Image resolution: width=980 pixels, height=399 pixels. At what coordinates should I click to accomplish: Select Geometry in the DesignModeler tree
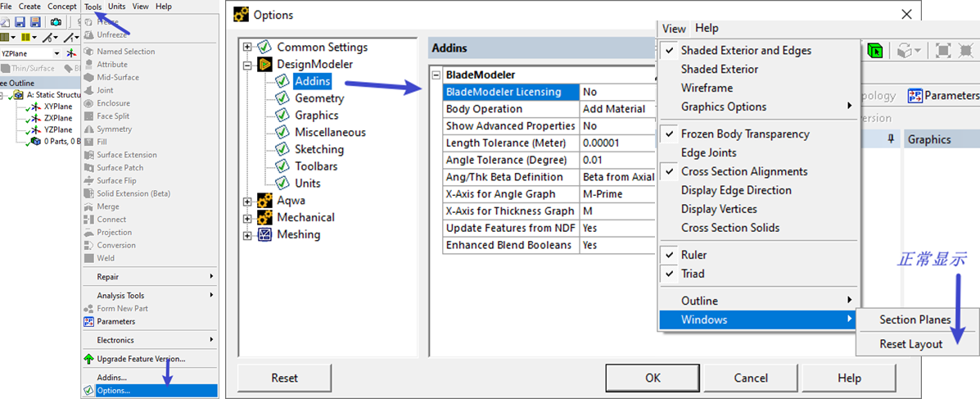(319, 98)
